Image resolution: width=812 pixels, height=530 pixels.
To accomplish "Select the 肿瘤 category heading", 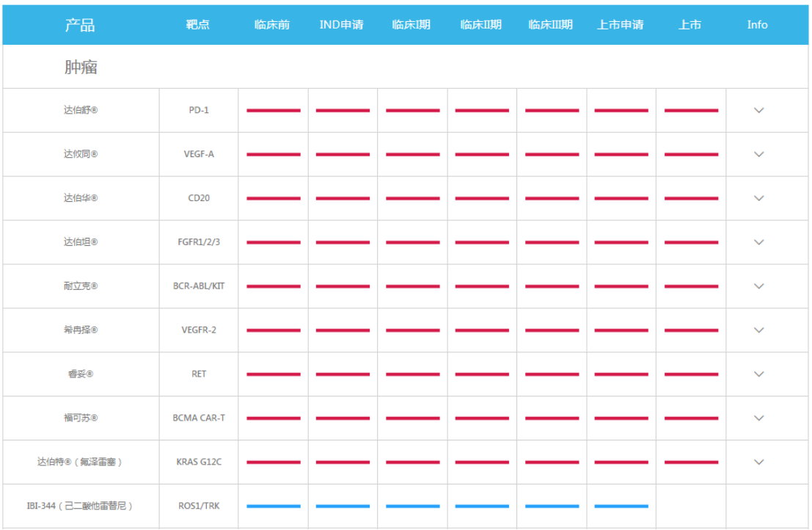I will click(81, 68).
